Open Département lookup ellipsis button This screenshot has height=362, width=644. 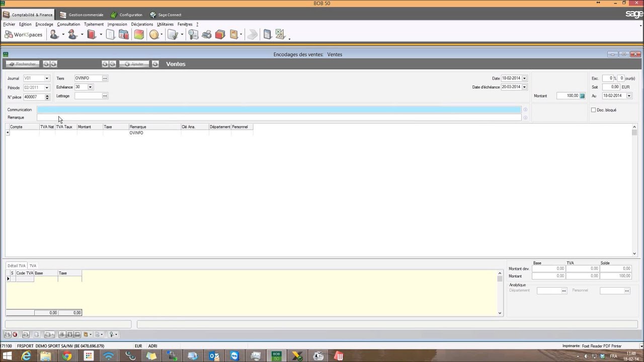564,291
